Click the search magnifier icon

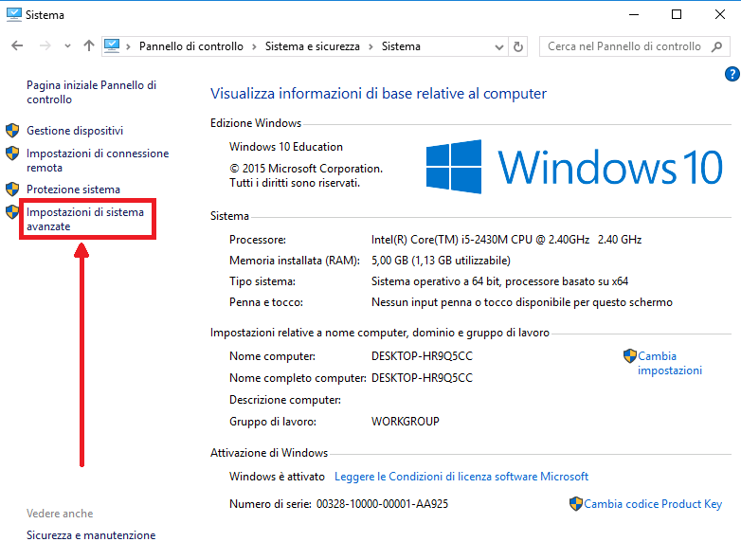(717, 46)
